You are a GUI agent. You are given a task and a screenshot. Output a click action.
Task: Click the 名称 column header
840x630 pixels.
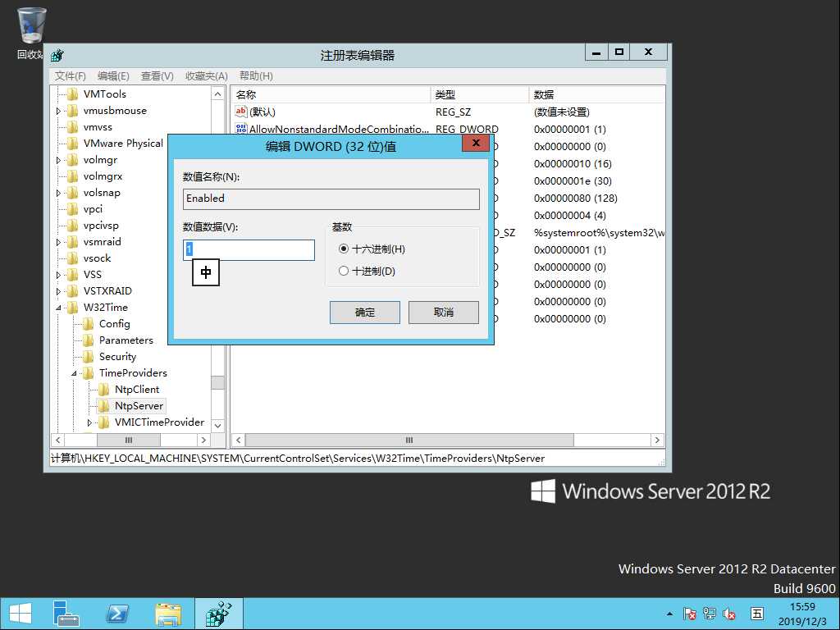(x=331, y=95)
